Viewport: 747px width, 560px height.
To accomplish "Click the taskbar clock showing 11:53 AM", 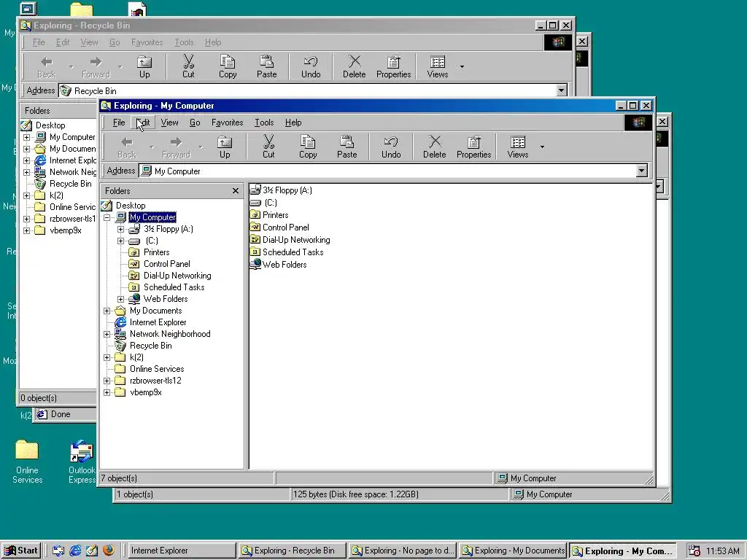I will click(722, 551).
